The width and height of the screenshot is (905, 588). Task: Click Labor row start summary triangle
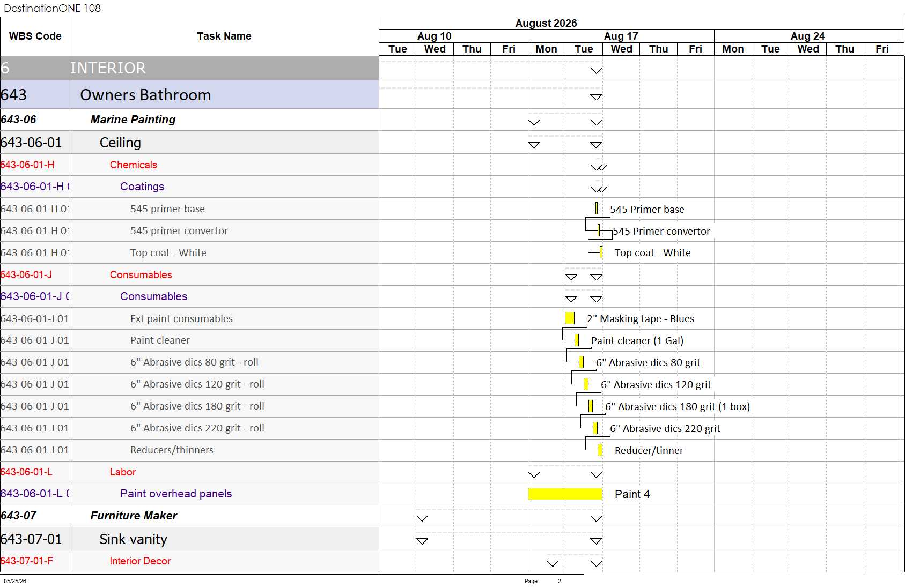(x=534, y=475)
